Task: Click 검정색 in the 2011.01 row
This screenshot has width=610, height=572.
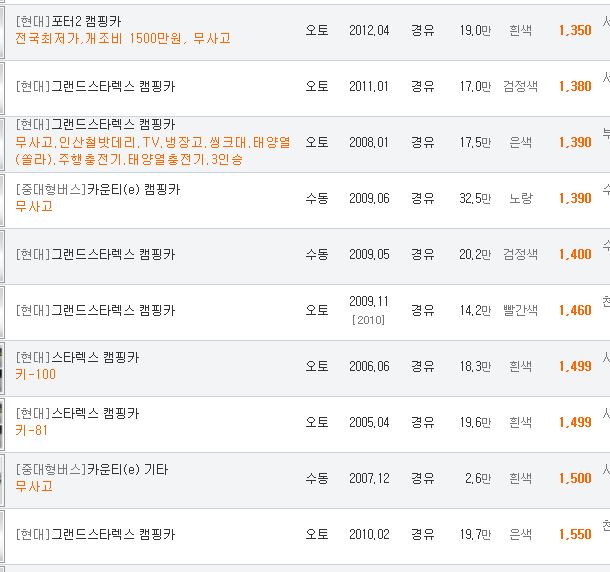Action: tap(521, 86)
